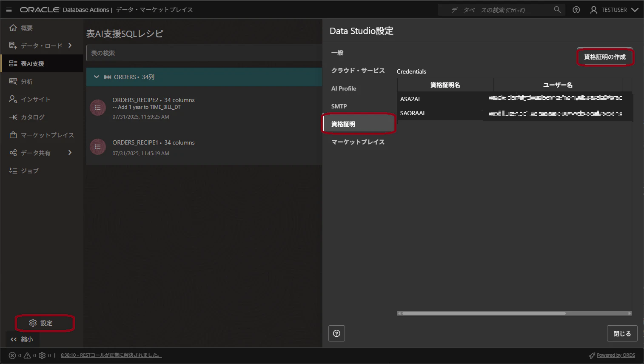Sort by ユーザー名 column header

coord(558,85)
